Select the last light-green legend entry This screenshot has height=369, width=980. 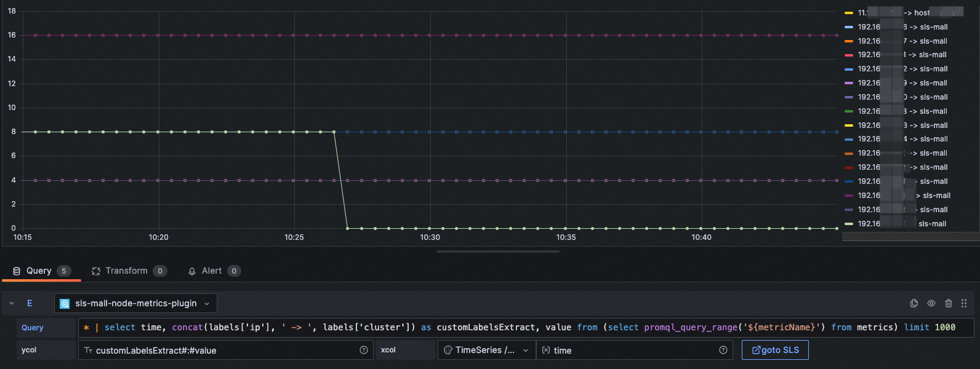click(902, 224)
